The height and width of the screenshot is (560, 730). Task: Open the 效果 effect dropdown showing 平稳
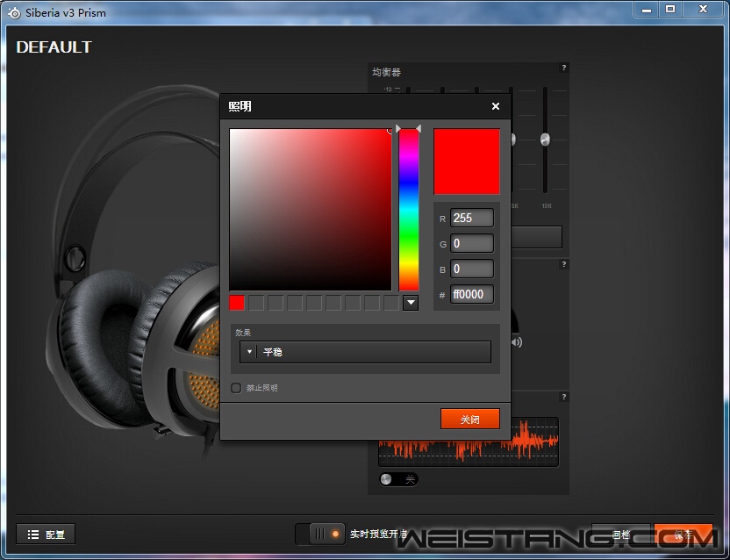[x=366, y=352]
